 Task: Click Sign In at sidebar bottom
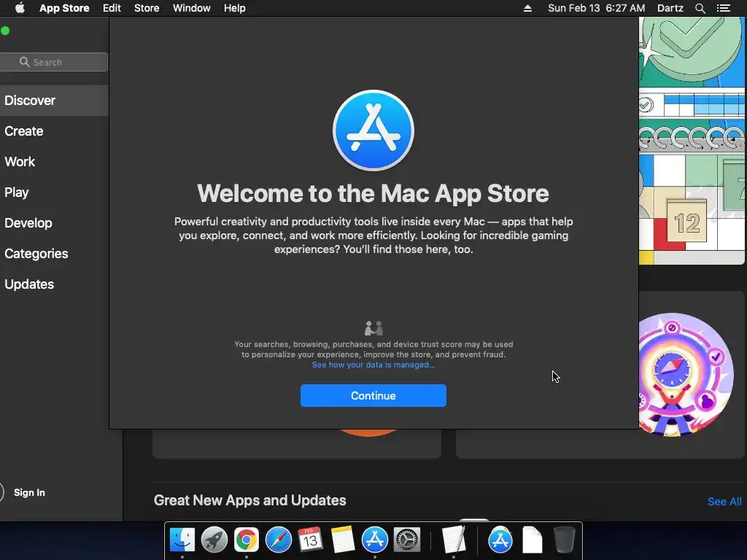(29, 492)
